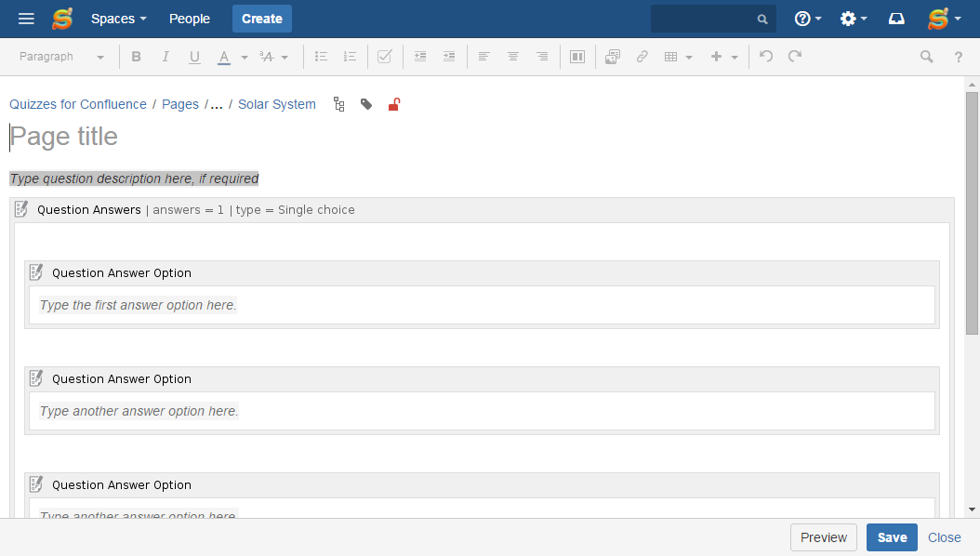Click the Create button

click(262, 19)
